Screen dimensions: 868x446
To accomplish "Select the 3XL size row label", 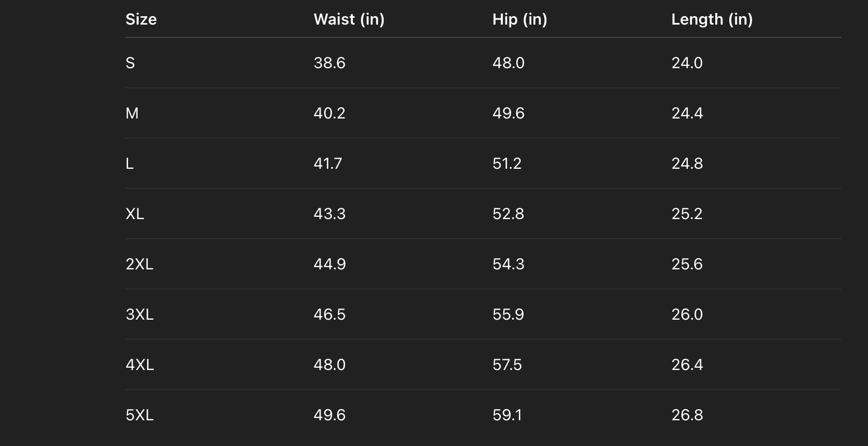I will [x=139, y=315].
